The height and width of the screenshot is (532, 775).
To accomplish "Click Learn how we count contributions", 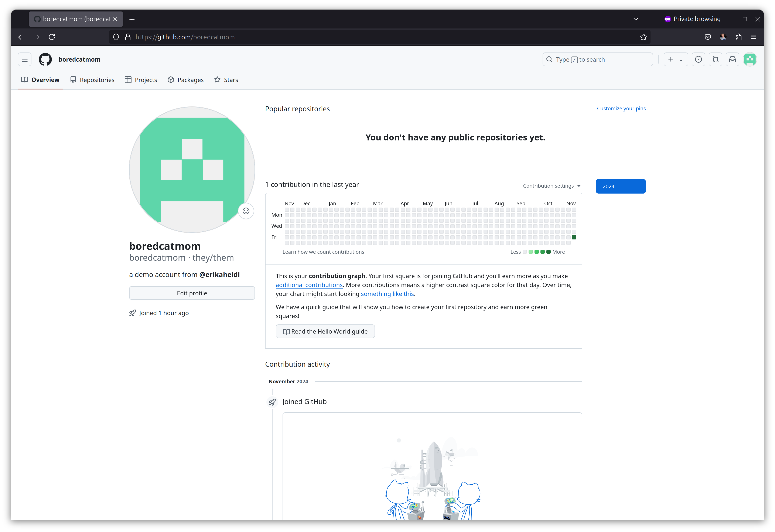I will [323, 252].
